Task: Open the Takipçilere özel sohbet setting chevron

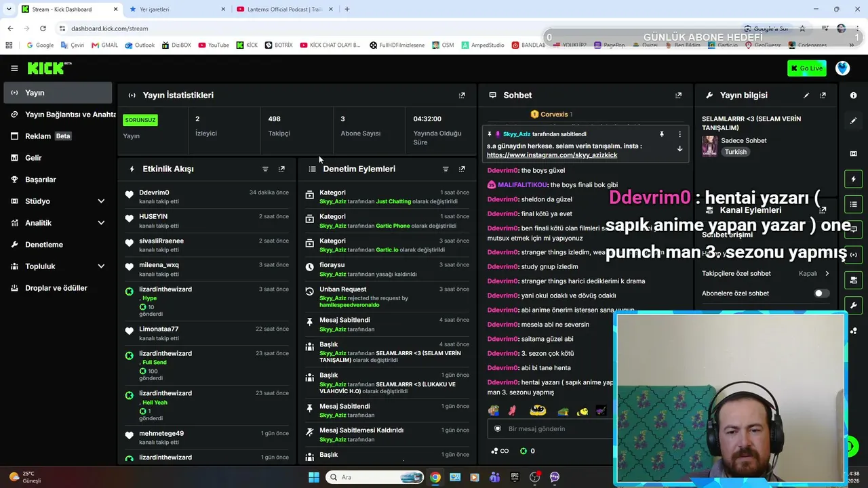Action: click(827, 274)
